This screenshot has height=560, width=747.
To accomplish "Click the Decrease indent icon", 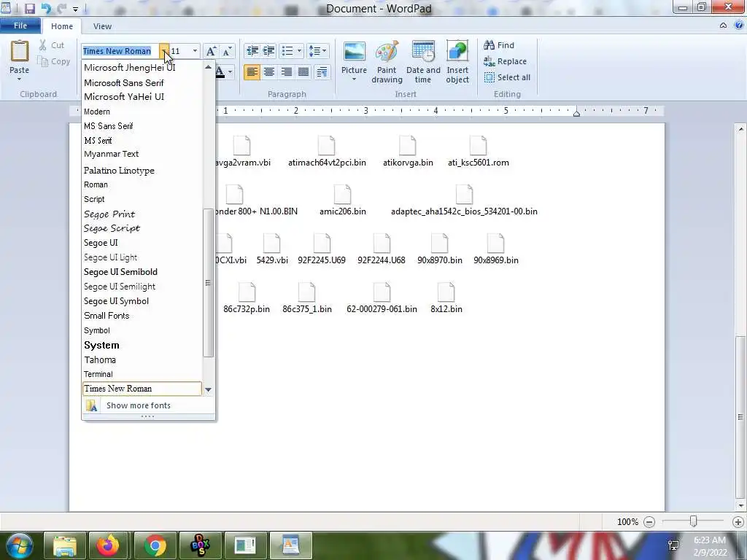I will 252,50.
